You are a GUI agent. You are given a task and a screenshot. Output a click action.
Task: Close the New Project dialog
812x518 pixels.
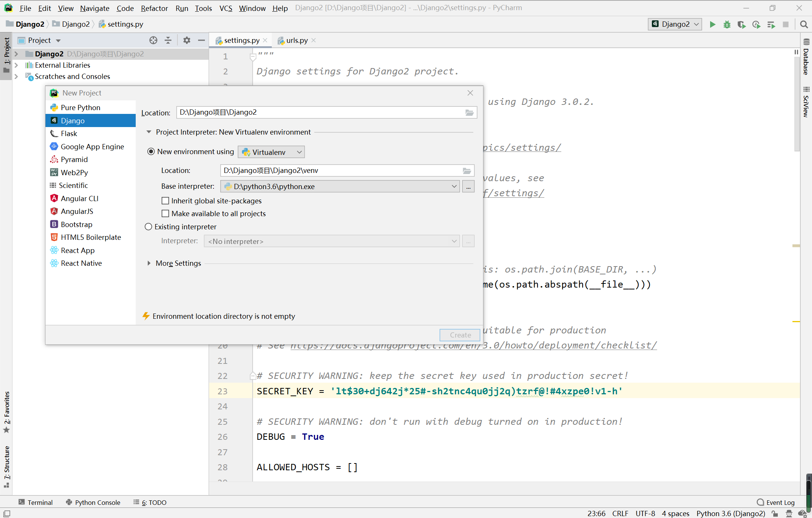470,93
